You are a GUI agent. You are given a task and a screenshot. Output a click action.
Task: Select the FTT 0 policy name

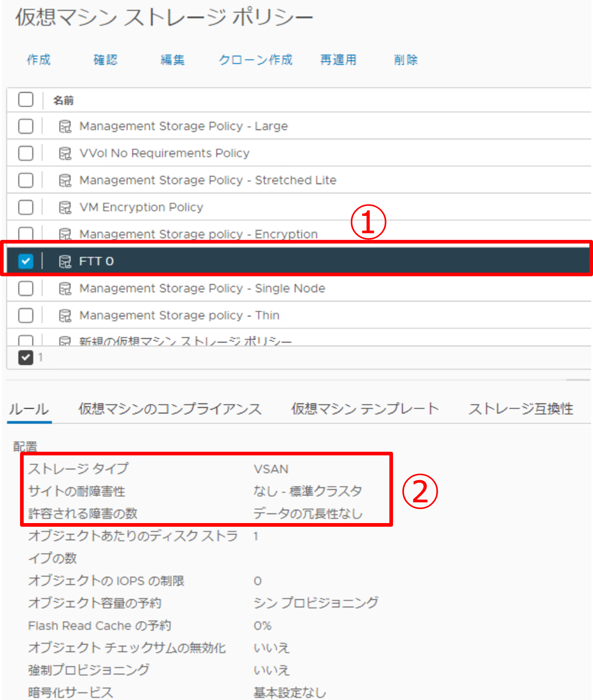(x=97, y=261)
